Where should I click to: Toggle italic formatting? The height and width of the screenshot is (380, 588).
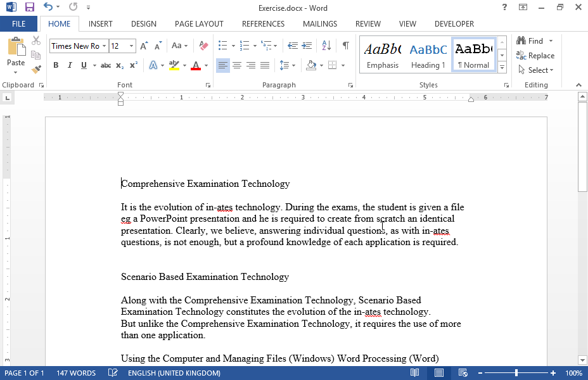click(x=70, y=65)
